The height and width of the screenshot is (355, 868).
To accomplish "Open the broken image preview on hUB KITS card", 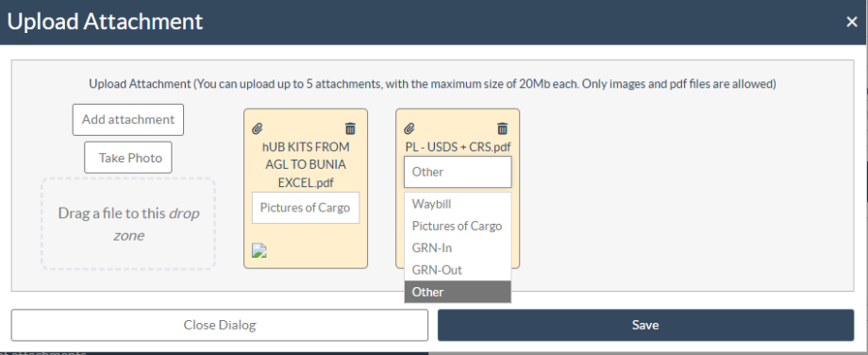I will pos(259,251).
